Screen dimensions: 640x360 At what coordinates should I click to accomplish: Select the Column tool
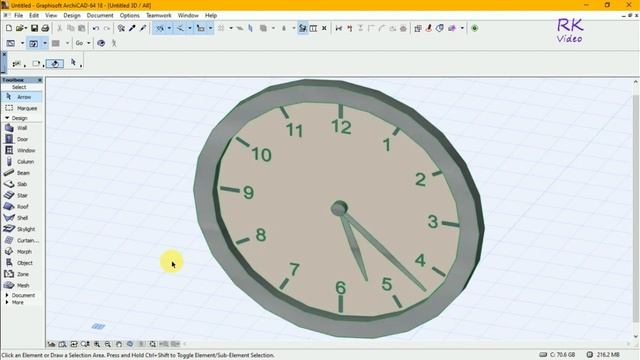(x=22, y=162)
